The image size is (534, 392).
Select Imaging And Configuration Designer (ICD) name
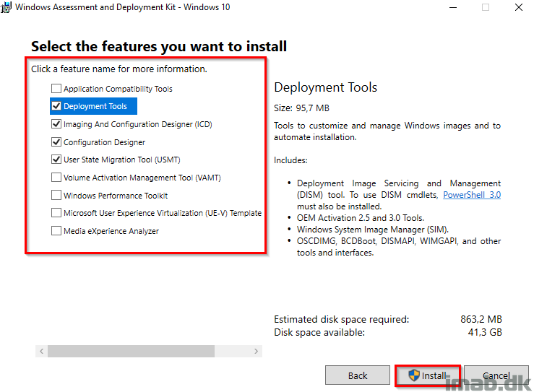(137, 124)
